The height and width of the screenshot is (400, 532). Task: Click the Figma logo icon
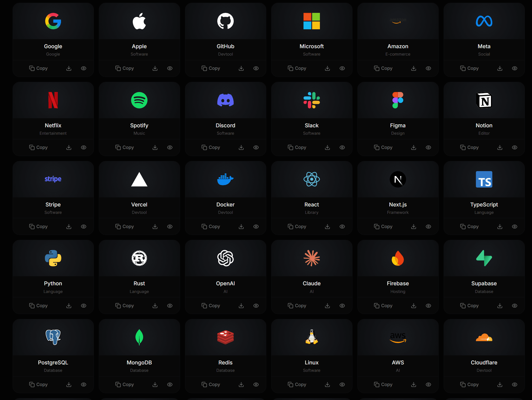(x=398, y=100)
